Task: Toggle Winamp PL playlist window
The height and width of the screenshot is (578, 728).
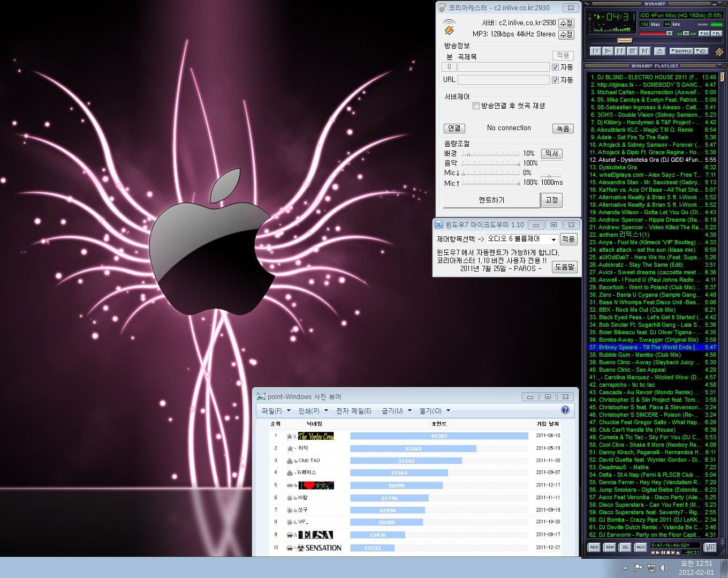Action: (716, 33)
